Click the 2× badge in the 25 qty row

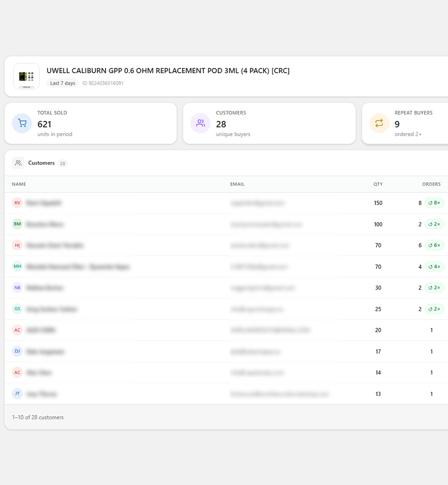tap(434, 309)
